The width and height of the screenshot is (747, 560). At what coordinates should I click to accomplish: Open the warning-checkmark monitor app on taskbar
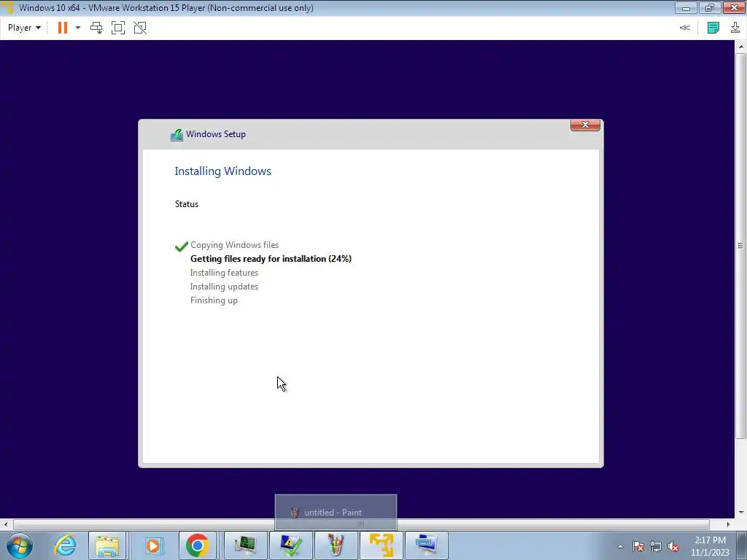coord(290,545)
